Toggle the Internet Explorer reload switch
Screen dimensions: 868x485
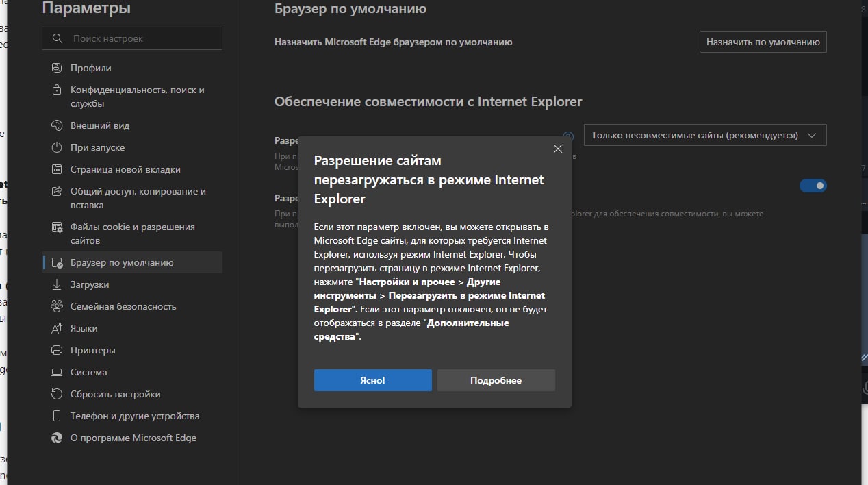pos(813,186)
